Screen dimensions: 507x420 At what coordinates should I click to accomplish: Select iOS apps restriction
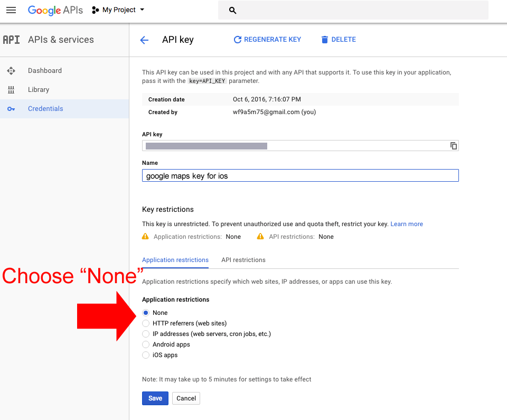146,355
